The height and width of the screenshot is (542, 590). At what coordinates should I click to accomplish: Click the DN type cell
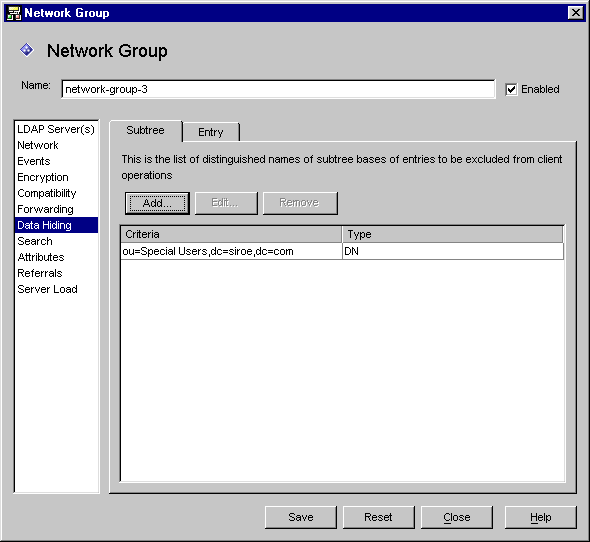453,251
